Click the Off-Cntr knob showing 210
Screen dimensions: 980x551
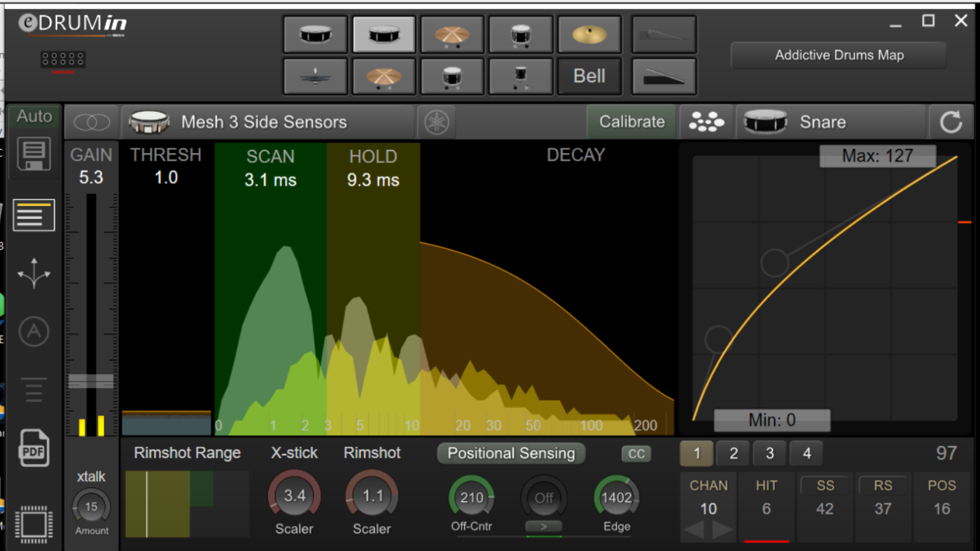[x=472, y=498]
